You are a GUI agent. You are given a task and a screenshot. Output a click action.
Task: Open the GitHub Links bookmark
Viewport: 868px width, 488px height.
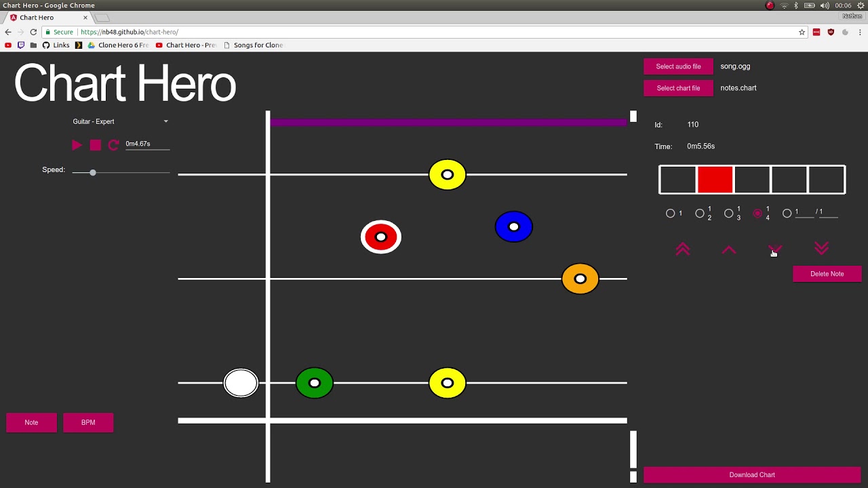point(56,45)
